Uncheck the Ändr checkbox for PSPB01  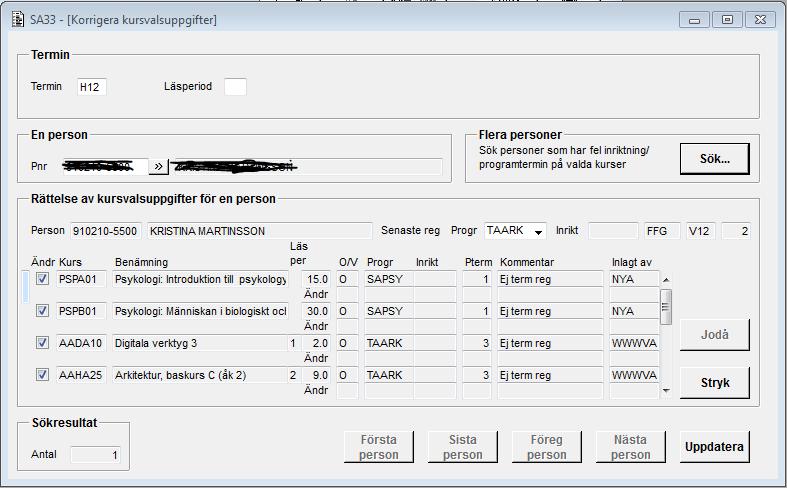click(42, 311)
